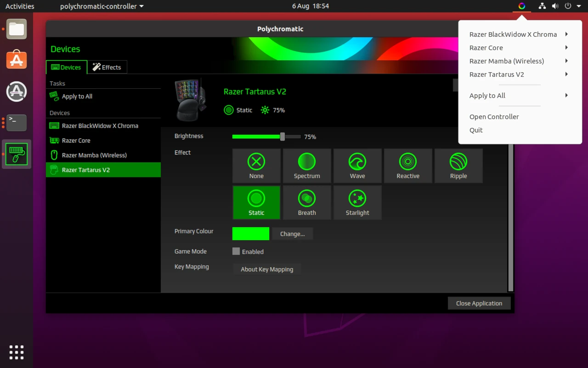Open Activities overview
Screen dimensions: 588x368
[20, 6]
